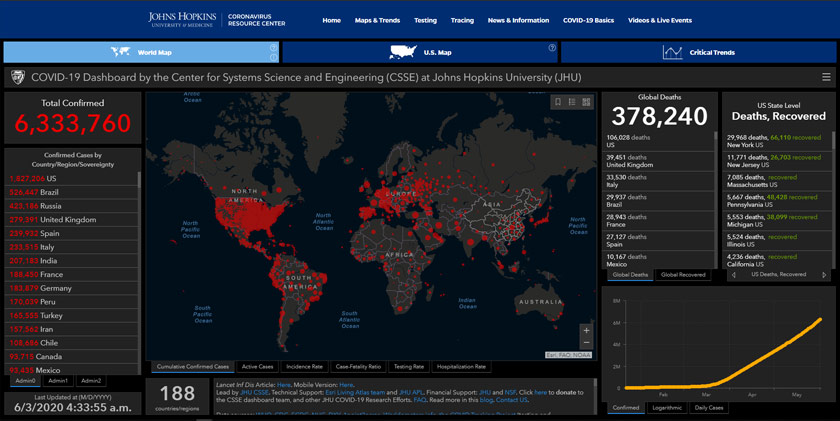Image resolution: width=840 pixels, height=421 pixels.
Task: Go to previous US state-level panel arrow
Action: [x=733, y=275]
